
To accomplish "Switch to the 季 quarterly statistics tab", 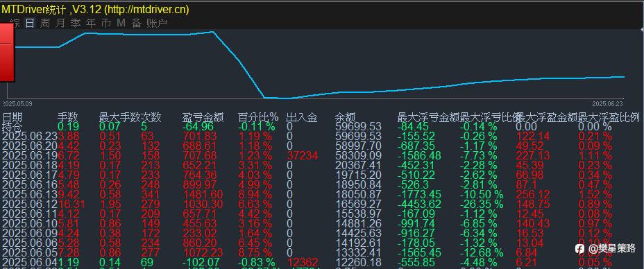I will 76,23.
